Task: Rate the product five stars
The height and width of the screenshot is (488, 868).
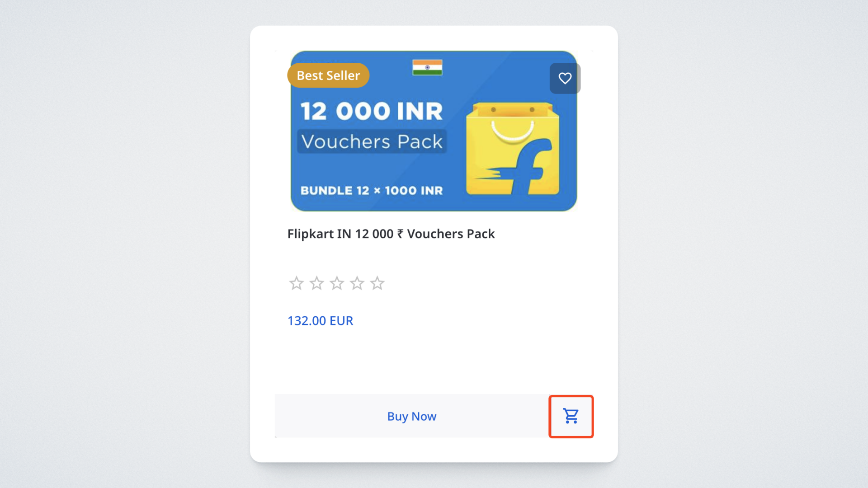Action: click(377, 283)
